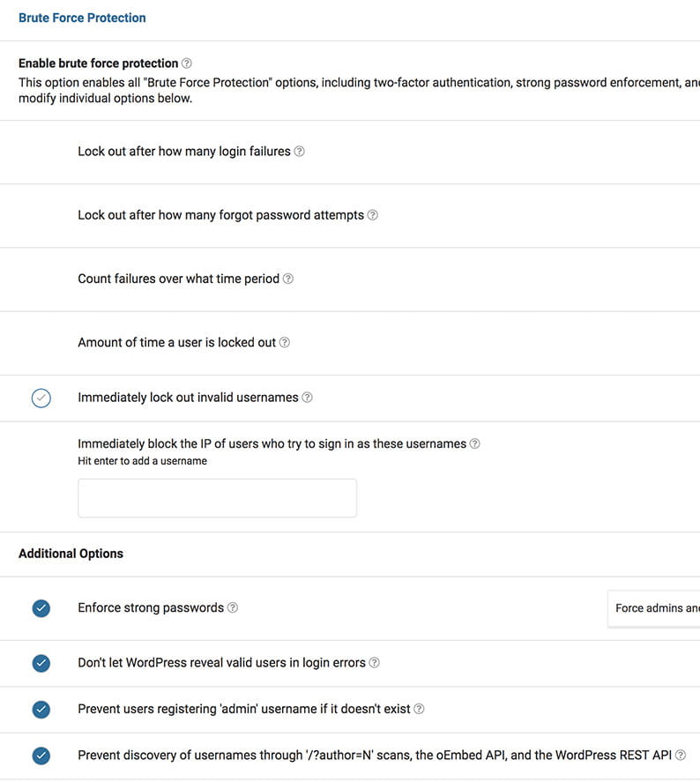Open the Force admins password strength dropdown
700x782 pixels.
coord(656,608)
